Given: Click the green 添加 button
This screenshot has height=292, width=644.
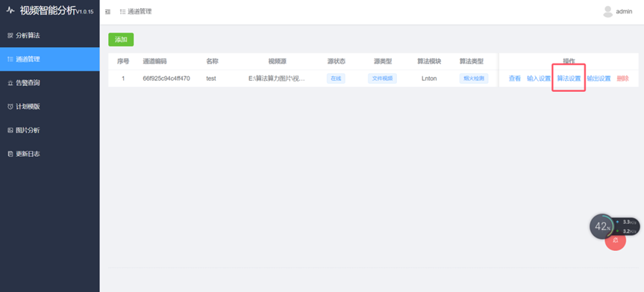Looking at the screenshot, I should pyautogui.click(x=121, y=40).
